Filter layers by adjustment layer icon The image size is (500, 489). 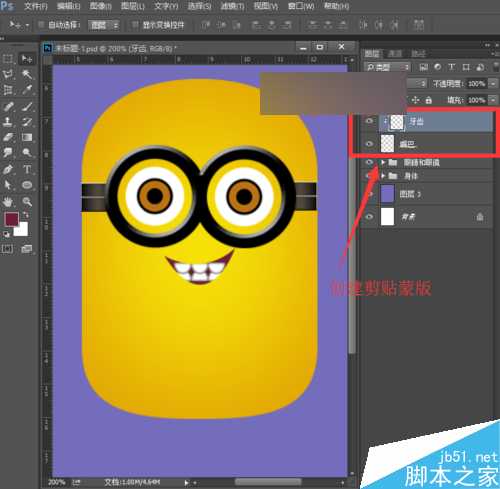tap(438, 67)
